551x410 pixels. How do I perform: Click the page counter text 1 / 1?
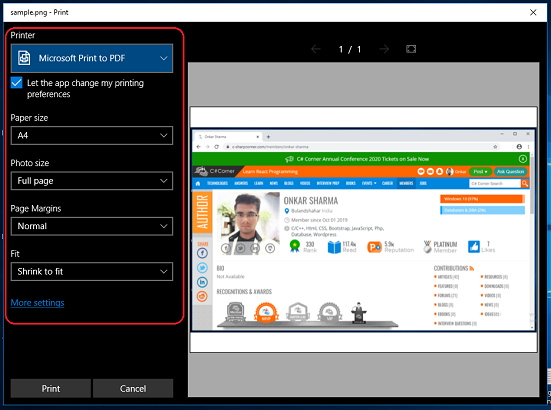click(350, 49)
